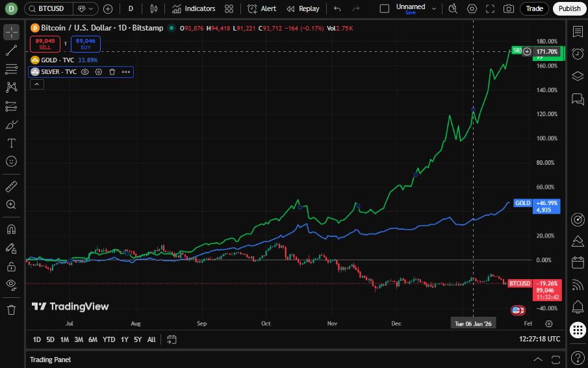This screenshot has width=588, height=368.
Task: Select the YTD time range
Action: click(109, 339)
